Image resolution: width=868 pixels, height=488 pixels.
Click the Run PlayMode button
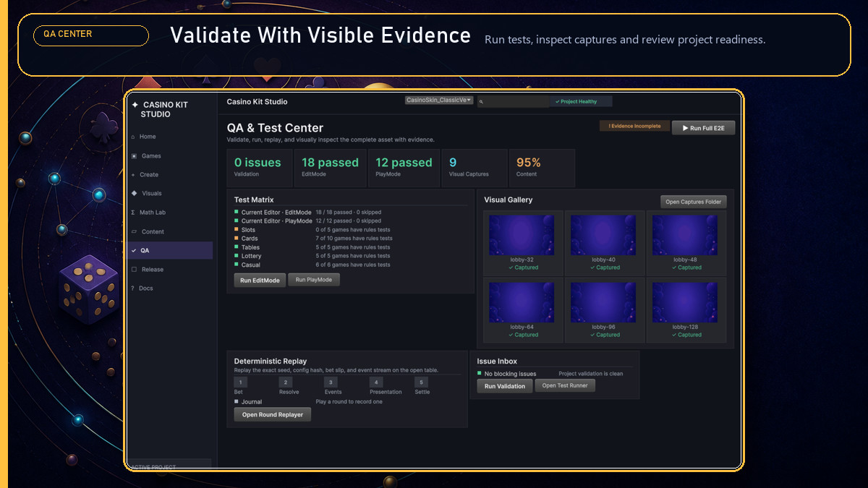tap(314, 280)
